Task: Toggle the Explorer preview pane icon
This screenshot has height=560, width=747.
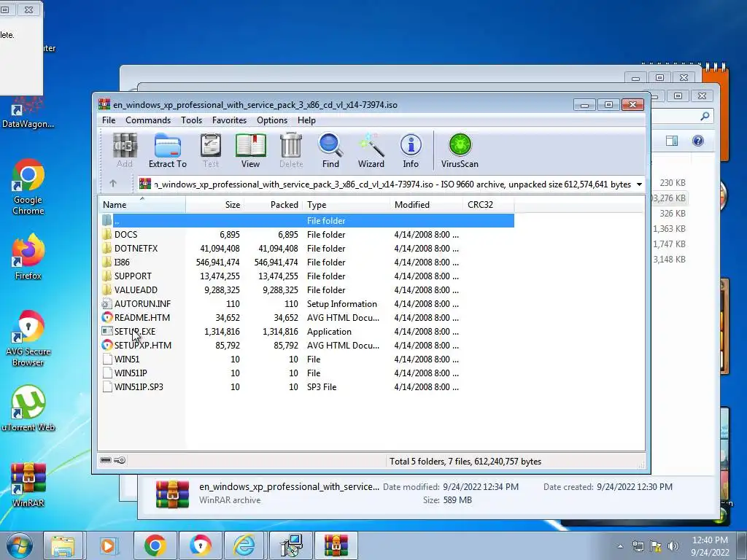Action: [x=672, y=141]
